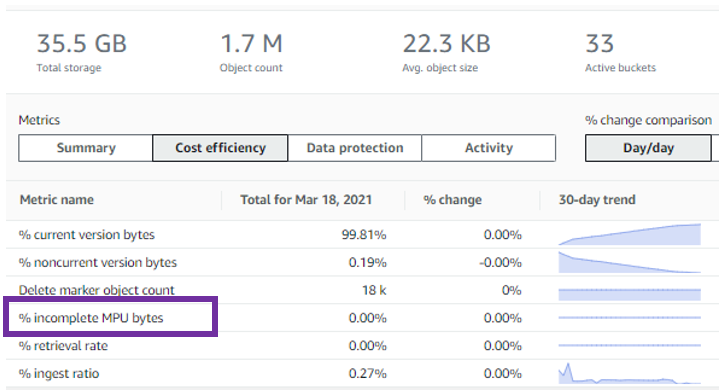Click the Metric name column header

pyautogui.click(x=57, y=200)
